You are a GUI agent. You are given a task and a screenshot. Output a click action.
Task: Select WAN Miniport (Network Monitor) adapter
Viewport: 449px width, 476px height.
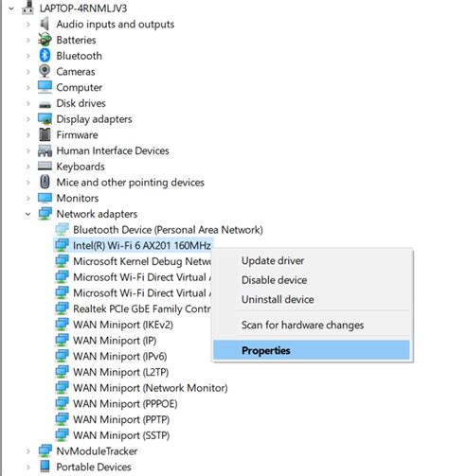(x=151, y=388)
